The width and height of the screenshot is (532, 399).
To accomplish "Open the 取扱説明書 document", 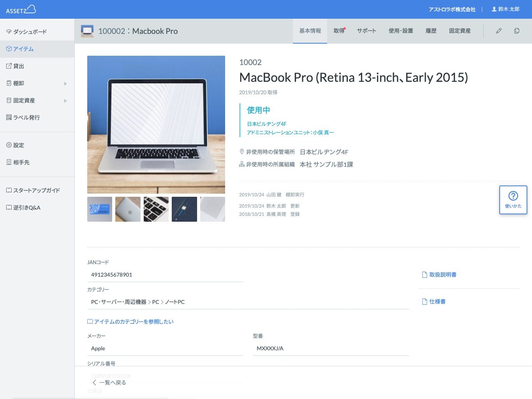I will pyautogui.click(x=439, y=275).
